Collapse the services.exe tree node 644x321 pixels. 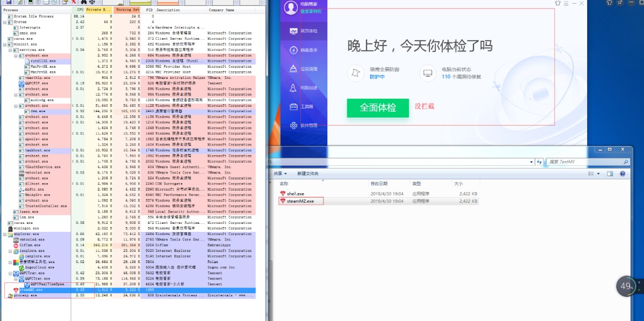(10, 50)
